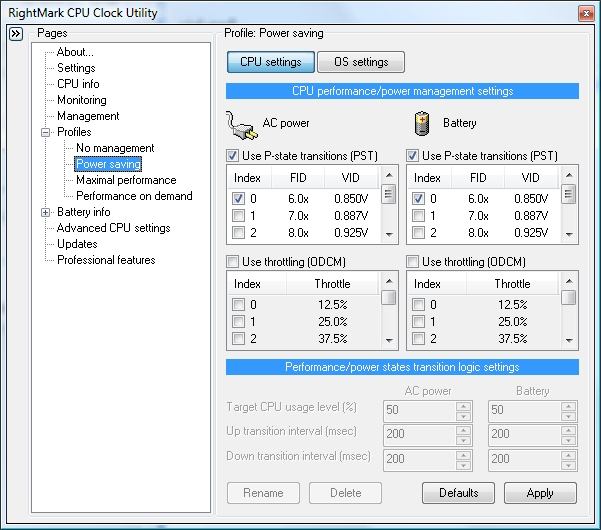
Task: Click AC power P-state list scroll up arrow
Action: 389,176
